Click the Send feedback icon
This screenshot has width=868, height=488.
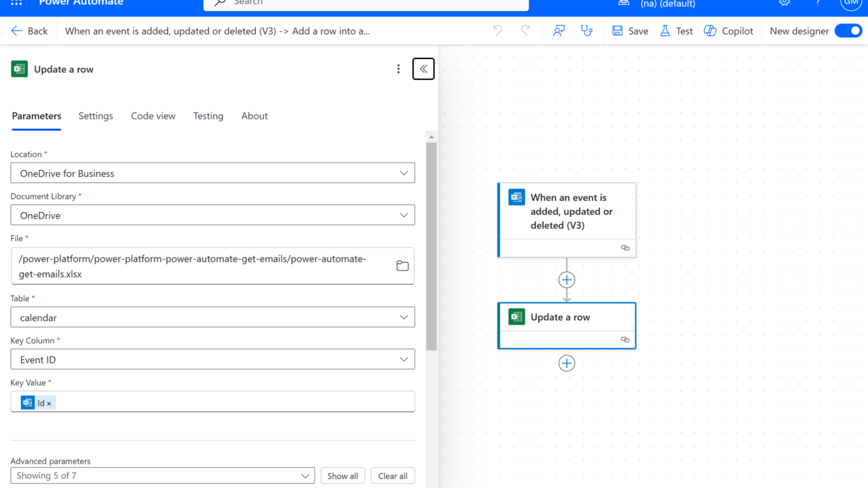559,31
